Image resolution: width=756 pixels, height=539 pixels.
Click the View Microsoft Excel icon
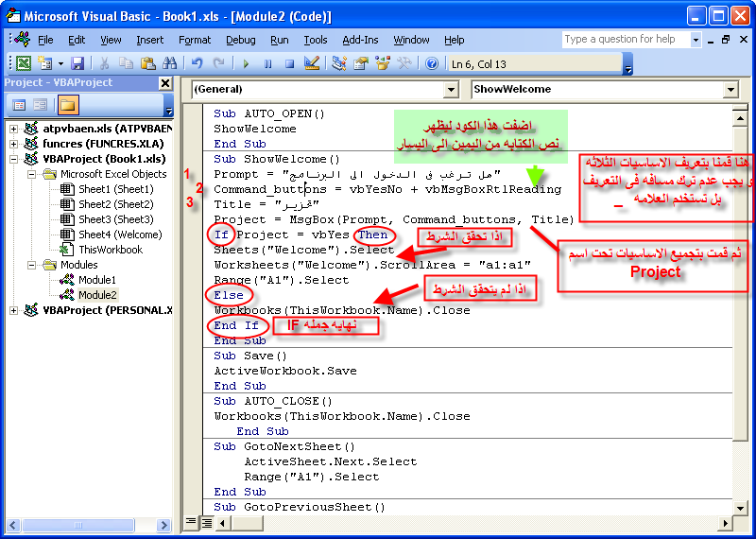[24, 63]
